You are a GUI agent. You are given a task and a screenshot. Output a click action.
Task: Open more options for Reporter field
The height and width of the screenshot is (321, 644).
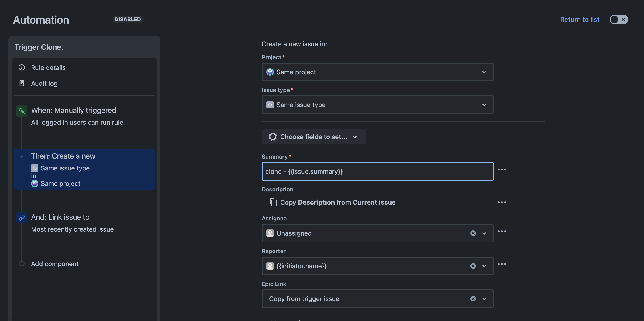(501, 264)
